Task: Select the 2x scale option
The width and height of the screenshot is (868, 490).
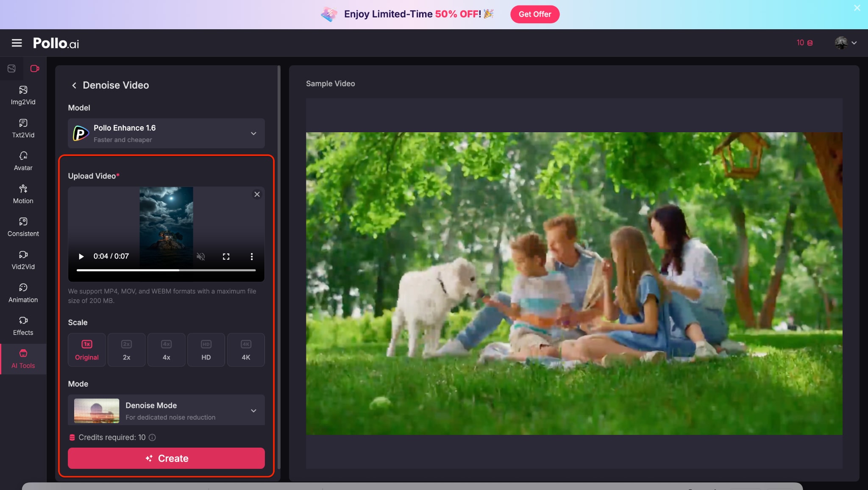Action: click(x=126, y=350)
